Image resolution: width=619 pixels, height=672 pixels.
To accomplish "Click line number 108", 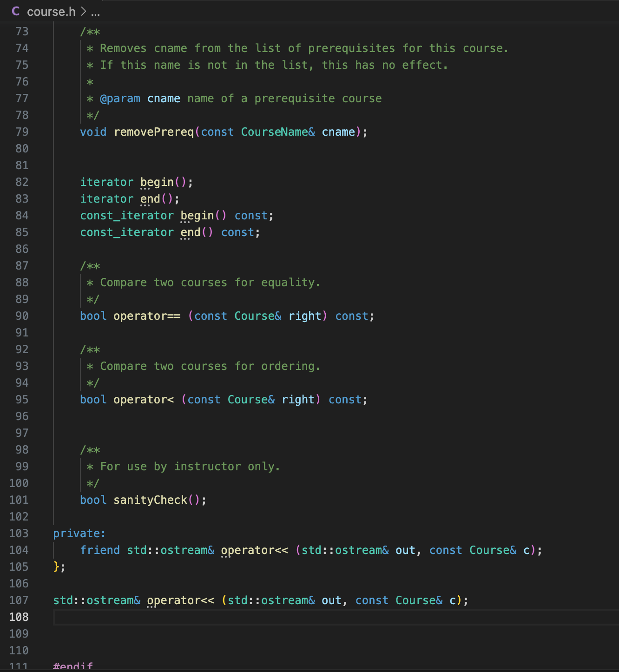I will click(x=19, y=617).
